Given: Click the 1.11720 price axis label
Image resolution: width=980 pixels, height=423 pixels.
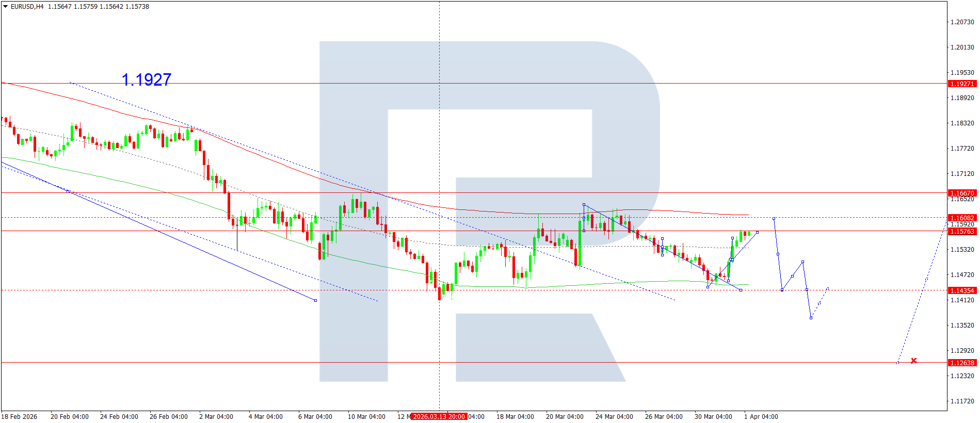Looking at the screenshot, I should (962, 401).
